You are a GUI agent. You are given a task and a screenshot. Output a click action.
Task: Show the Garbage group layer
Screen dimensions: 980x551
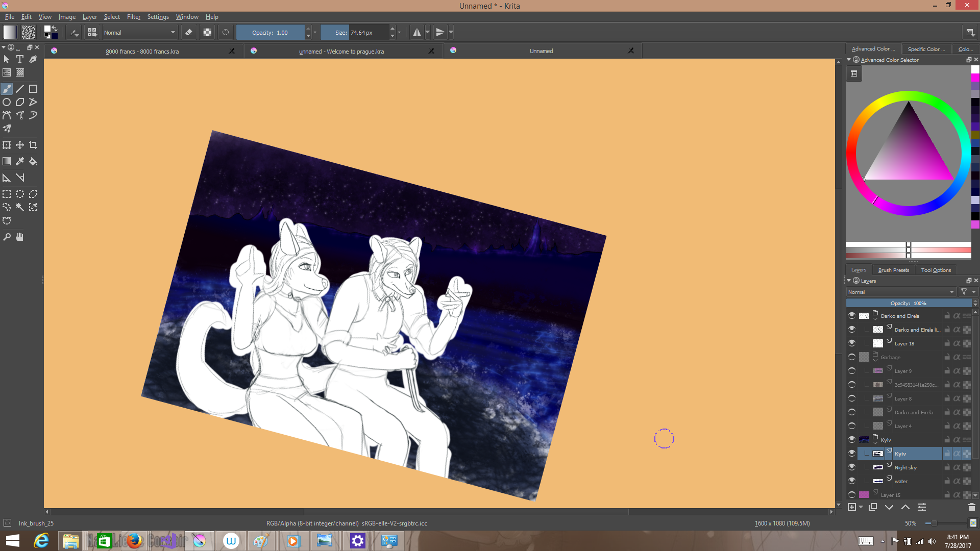pos(851,357)
